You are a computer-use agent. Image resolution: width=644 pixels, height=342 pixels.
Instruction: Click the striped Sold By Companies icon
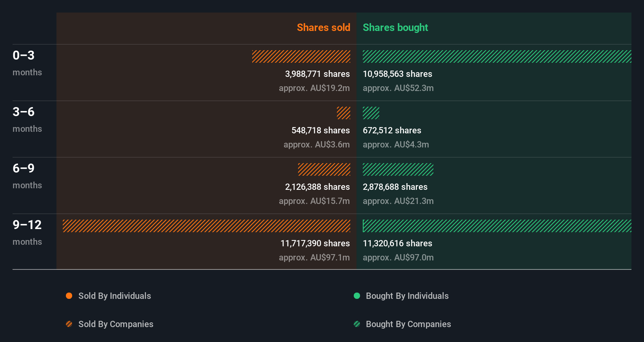69,324
